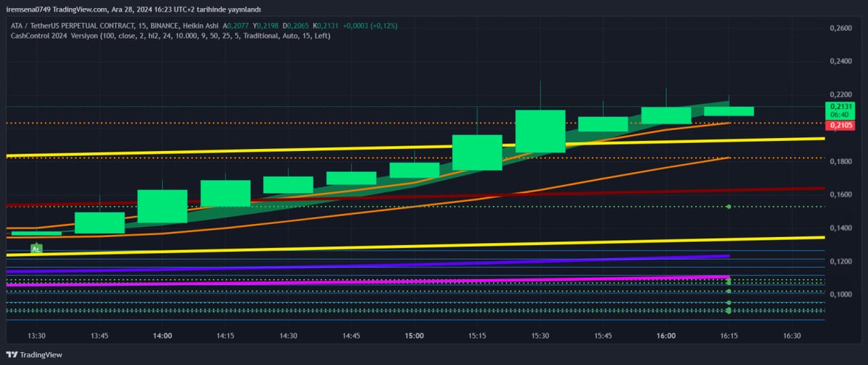Click the 15:30 time axis label

click(540, 336)
